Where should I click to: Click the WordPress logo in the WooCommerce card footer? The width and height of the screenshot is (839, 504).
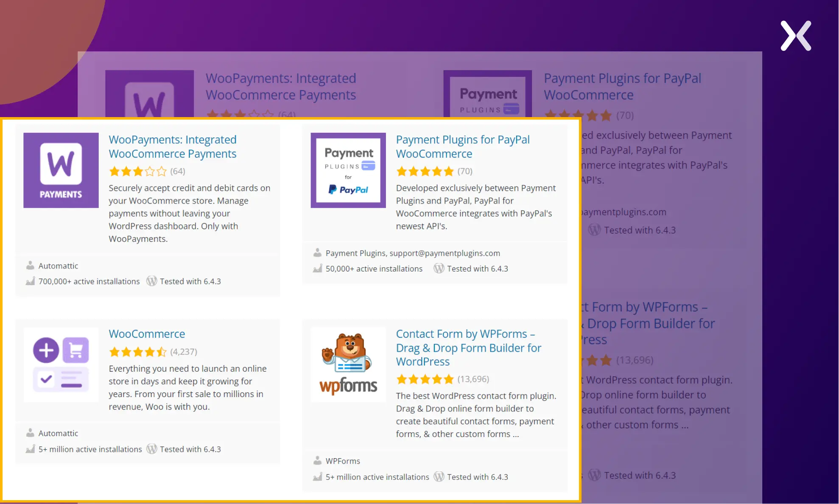152,449
